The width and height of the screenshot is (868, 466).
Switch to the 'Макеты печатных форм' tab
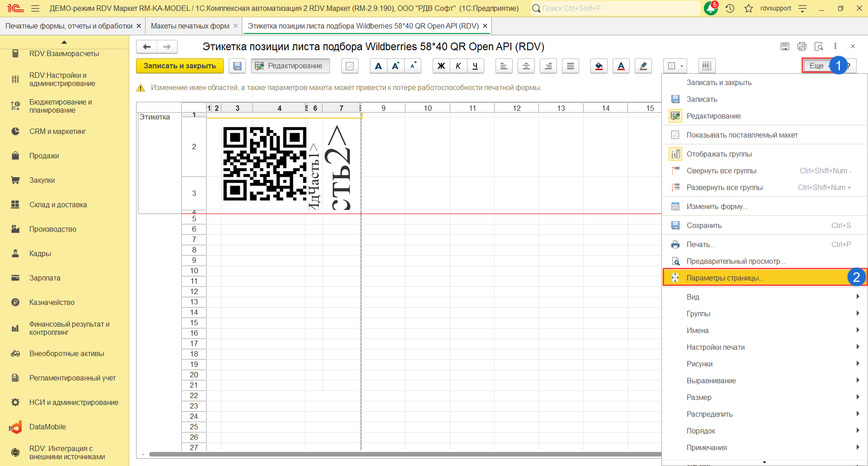(x=190, y=26)
